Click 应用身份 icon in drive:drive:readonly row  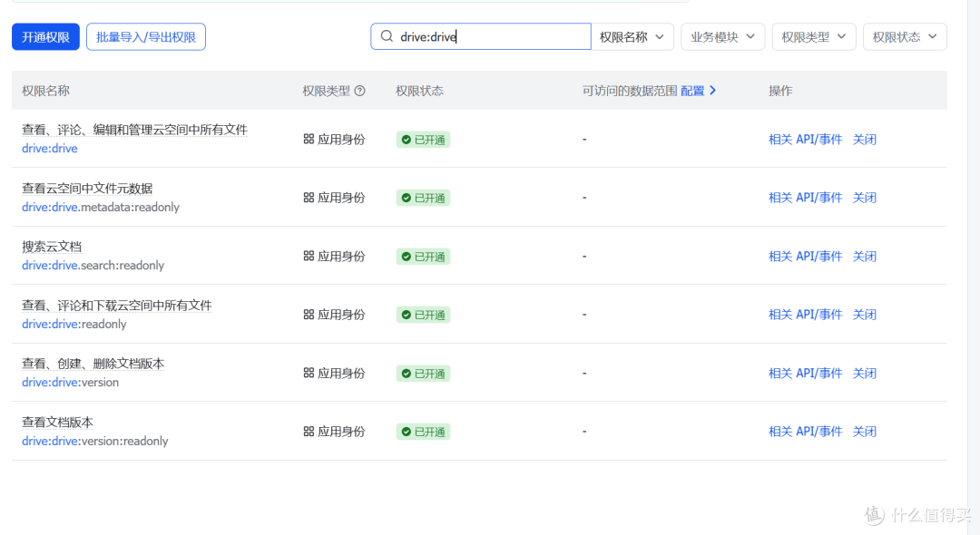point(309,314)
